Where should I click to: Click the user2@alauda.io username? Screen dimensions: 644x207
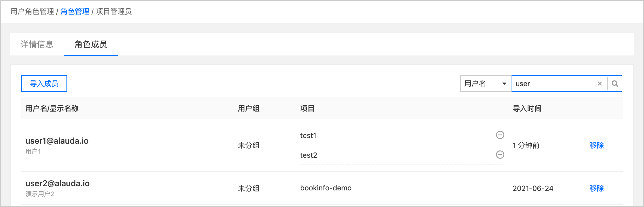(x=57, y=183)
